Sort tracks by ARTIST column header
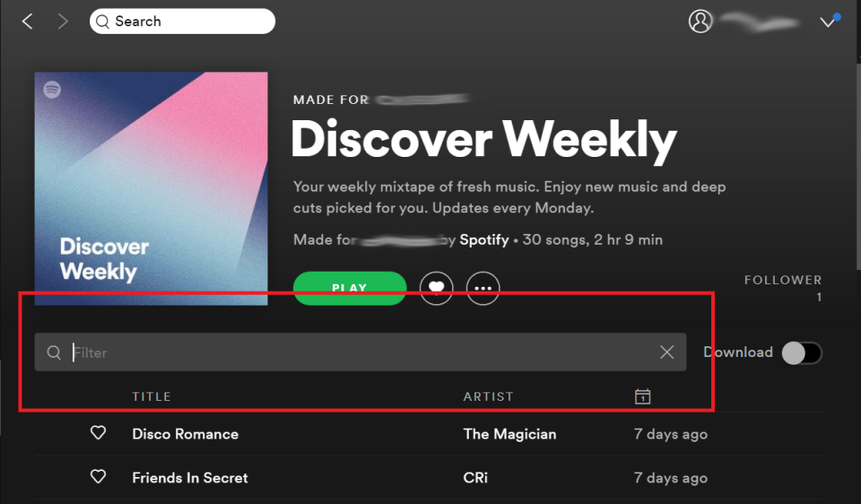Image resolution: width=861 pixels, height=504 pixels. 488,396
